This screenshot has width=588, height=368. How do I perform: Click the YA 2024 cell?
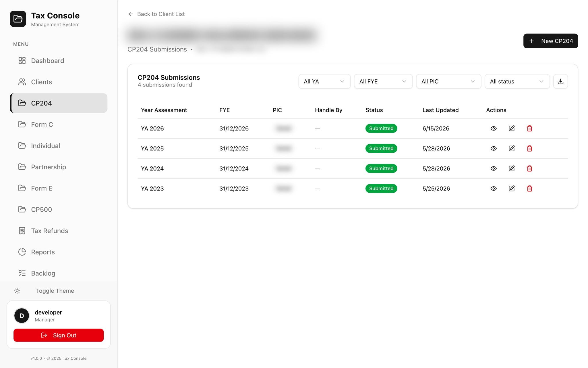click(x=152, y=168)
